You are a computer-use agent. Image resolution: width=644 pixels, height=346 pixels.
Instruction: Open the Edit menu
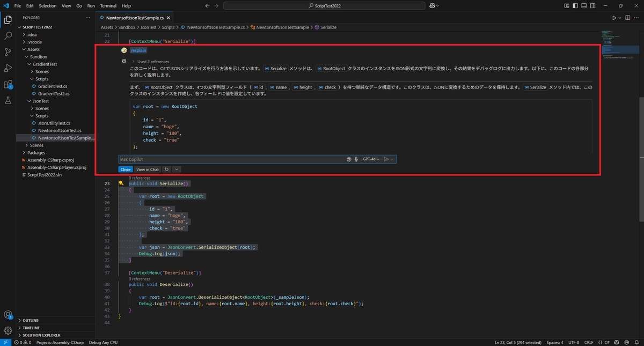point(30,5)
